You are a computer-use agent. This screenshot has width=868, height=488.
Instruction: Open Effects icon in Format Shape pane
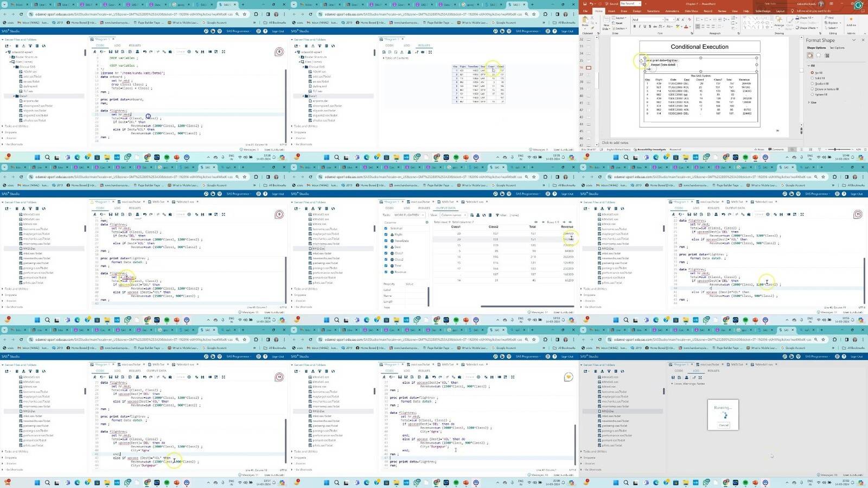(819, 55)
